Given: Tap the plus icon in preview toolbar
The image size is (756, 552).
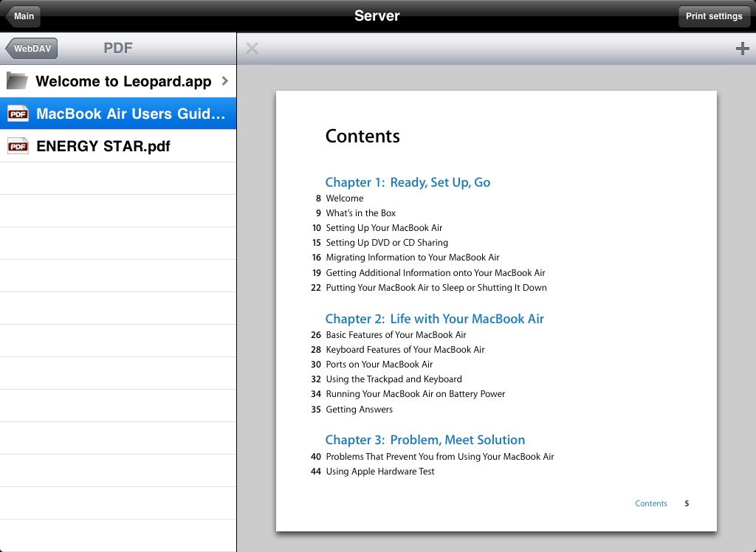Looking at the screenshot, I should click(x=742, y=48).
